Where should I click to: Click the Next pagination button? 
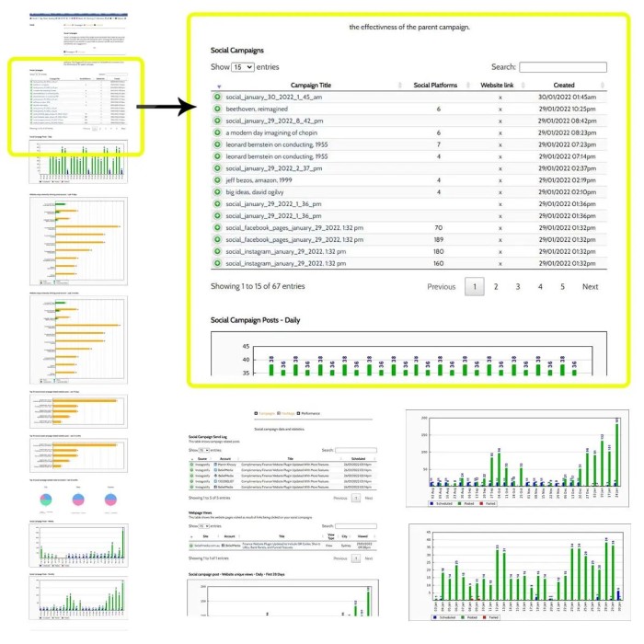(590, 286)
